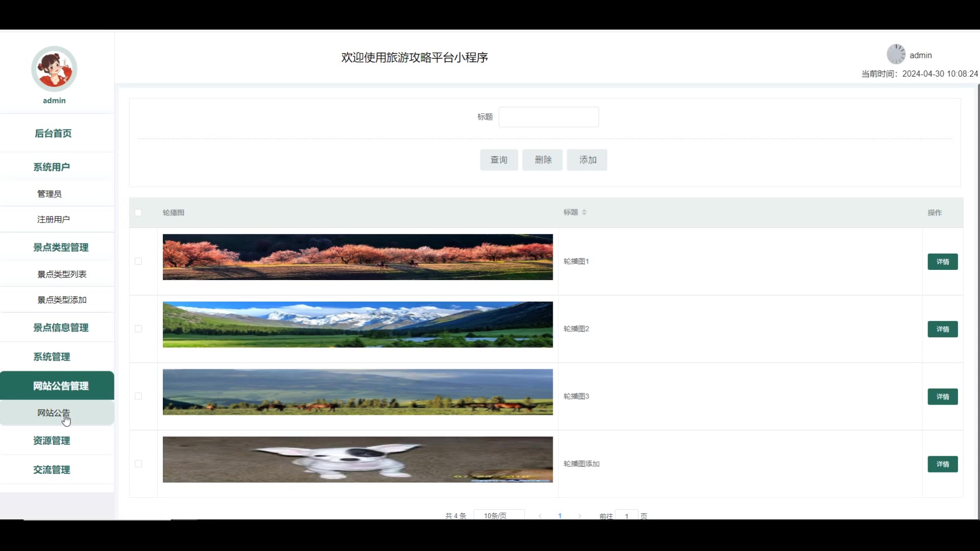The image size is (980, 551).
Task: Click into the 标题 search input field
Action: click(549, 117)
